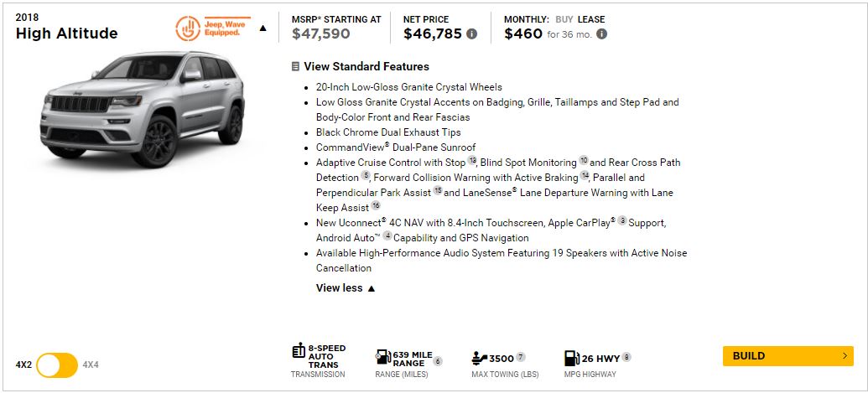Open the monthly lease info icon
Viewport: 868px width, 393px height.
click(602, 34)
